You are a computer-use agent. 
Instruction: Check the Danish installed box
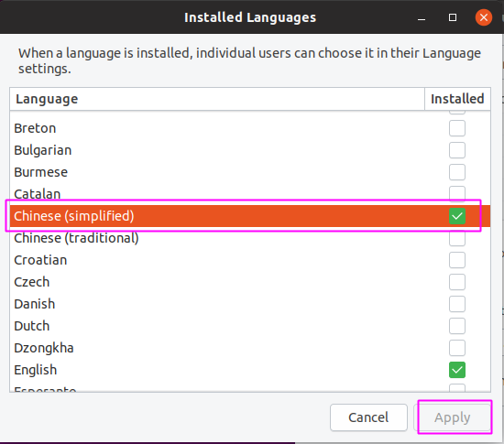pyautogui.click(x=456, y=304)
